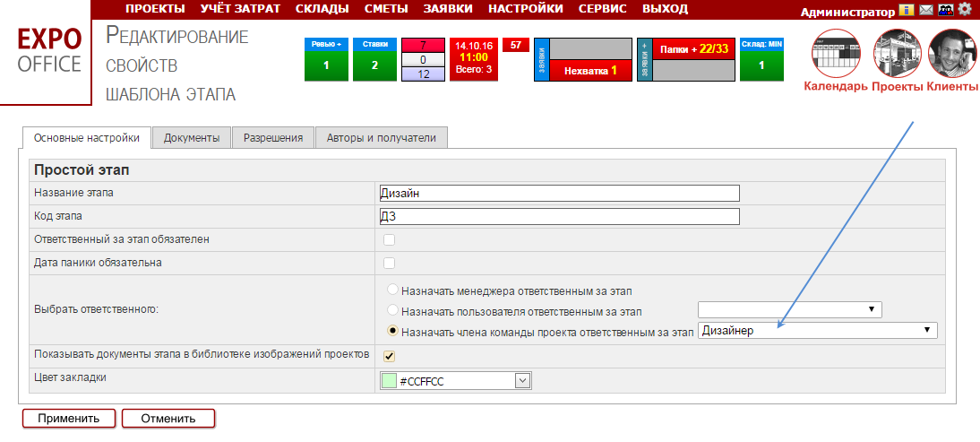Switch to the Документы tab
Image resolution: width=980 pixels, height=442 pixels.
pyautogui.click(x=192, y=138)
